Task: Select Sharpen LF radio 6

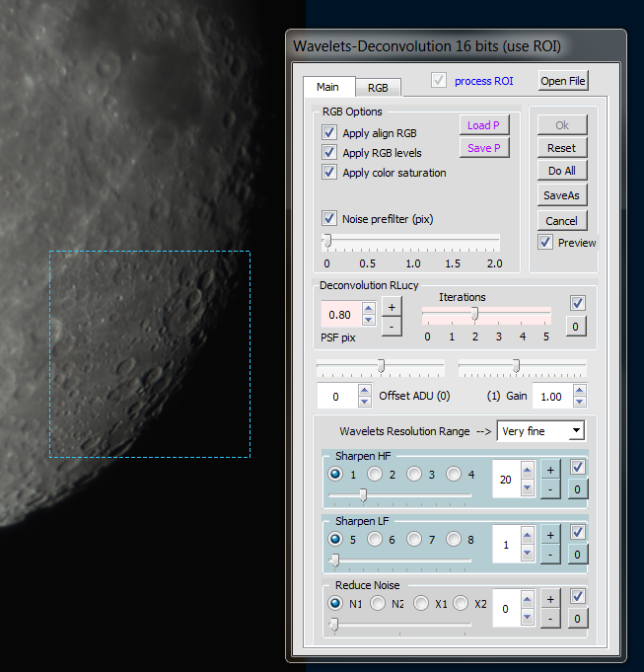Action: tap(375, 539)
